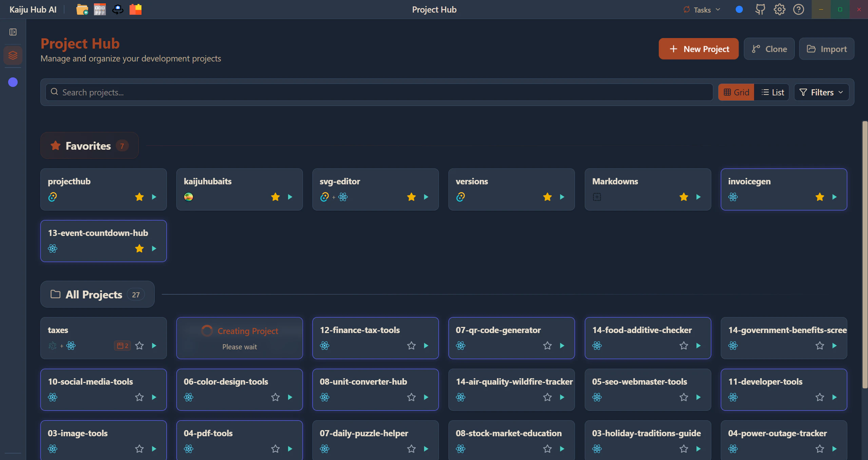868x460 pixels.
Task: Click the New Project button
Action: point(698,49)
